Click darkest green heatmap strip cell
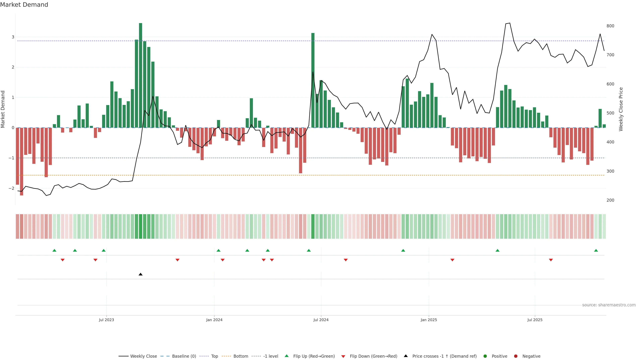Screen dimensions: 644x362 click(x=141, y=226)
